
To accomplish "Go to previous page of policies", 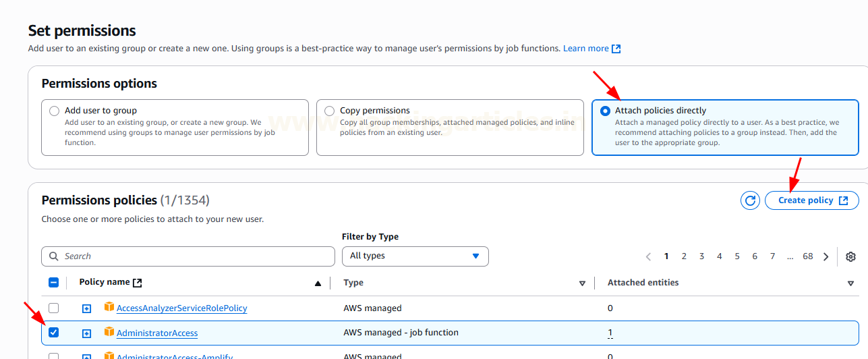I will click(648, 256).
